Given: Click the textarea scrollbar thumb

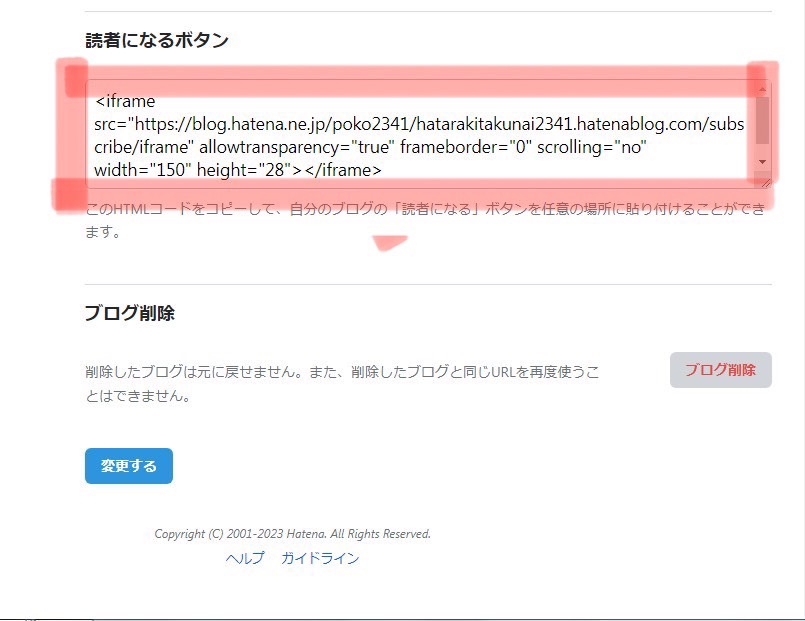Looking at the screenshot, I should pyautogui.click(x=762, y=121).
